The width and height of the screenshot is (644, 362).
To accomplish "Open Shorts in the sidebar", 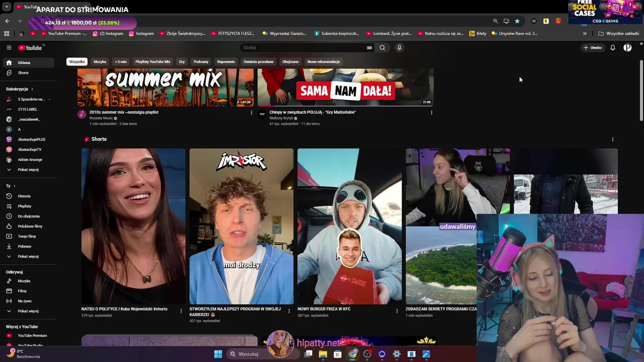I will pyautogui.click(x=29, y=73).
